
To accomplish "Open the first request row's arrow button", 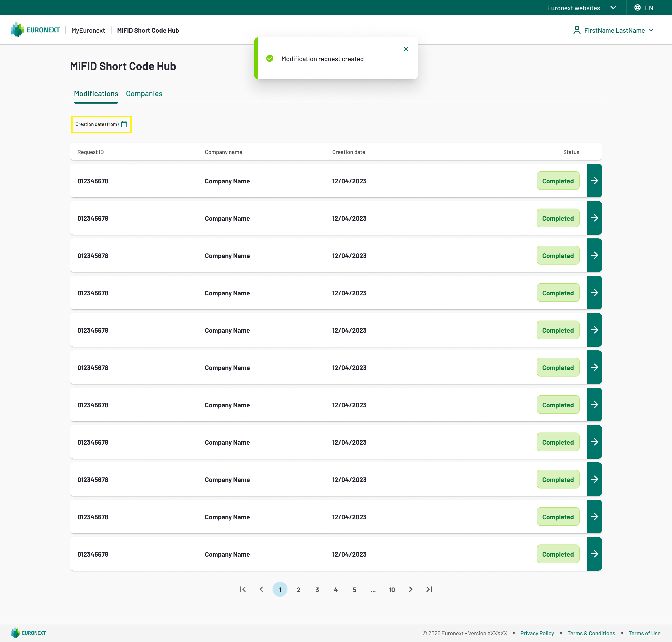I will pos(594,181).
